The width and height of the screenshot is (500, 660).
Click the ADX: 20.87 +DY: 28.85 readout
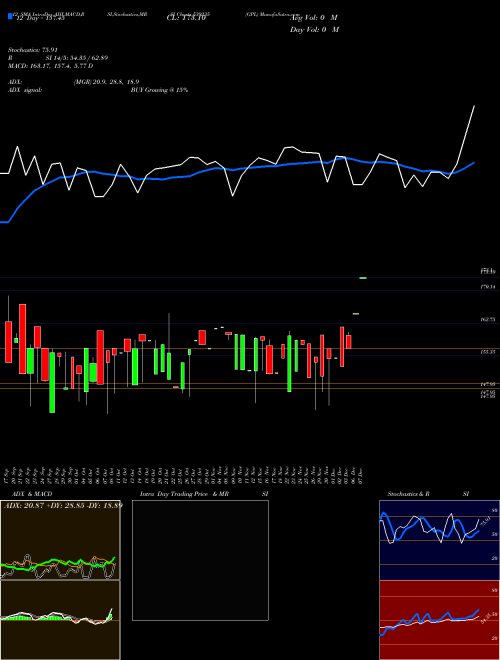[x=63, y=505]
